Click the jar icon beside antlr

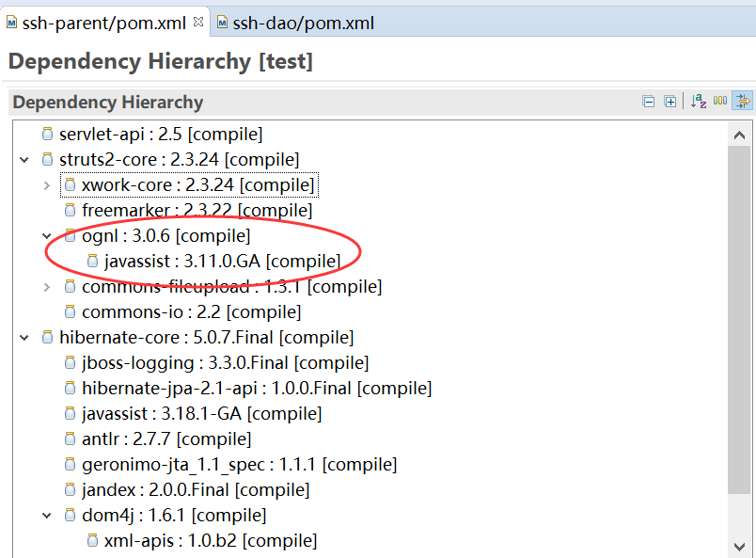(x=70, y=438)
